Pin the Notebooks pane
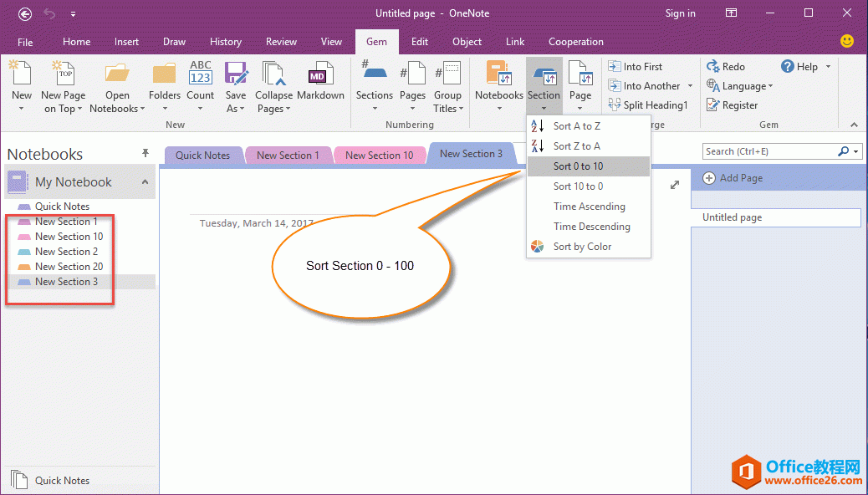 pyautogui.click(x=146, y=153)
